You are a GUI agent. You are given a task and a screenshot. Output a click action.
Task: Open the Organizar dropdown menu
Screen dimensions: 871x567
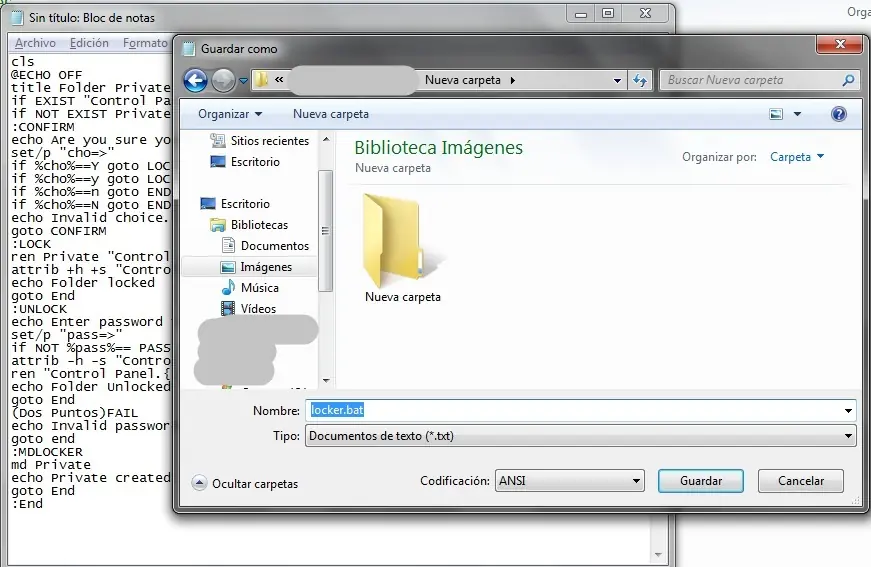pos(230,114)
